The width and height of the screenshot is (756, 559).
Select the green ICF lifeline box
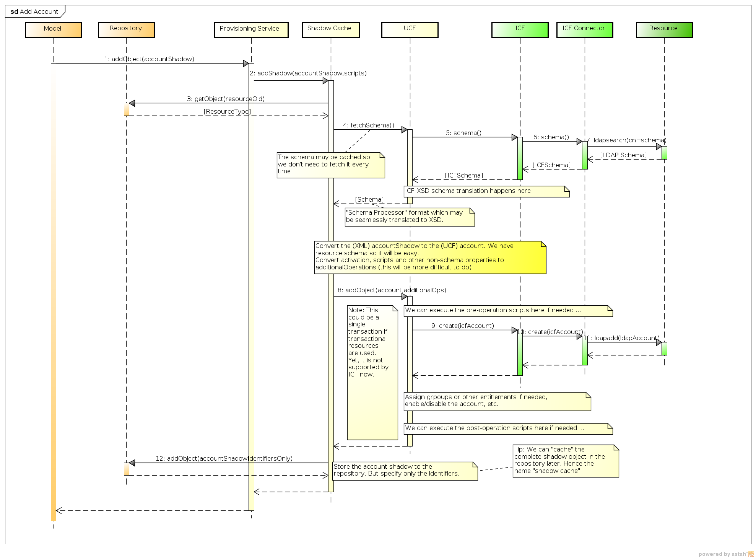tap(520, 29)
